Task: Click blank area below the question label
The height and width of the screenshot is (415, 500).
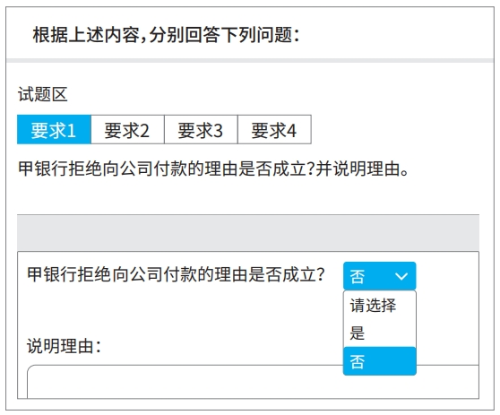Action: tap(180, 310)
